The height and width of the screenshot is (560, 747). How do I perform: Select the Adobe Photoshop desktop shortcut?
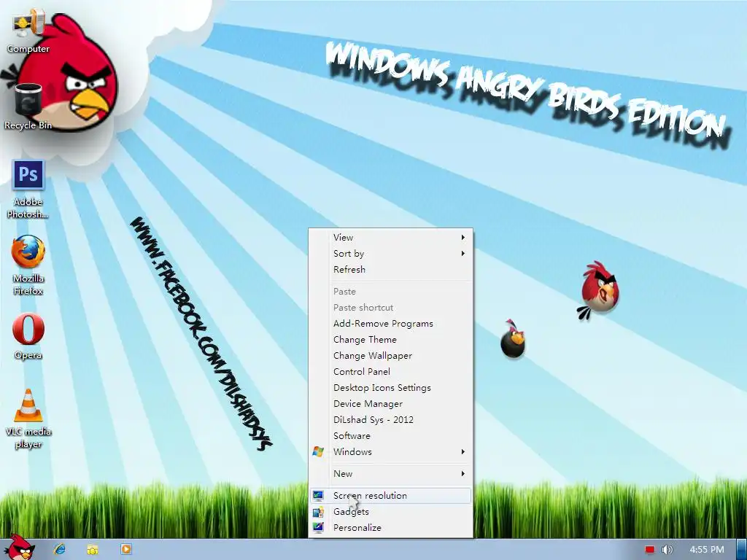tap(28, 190)
